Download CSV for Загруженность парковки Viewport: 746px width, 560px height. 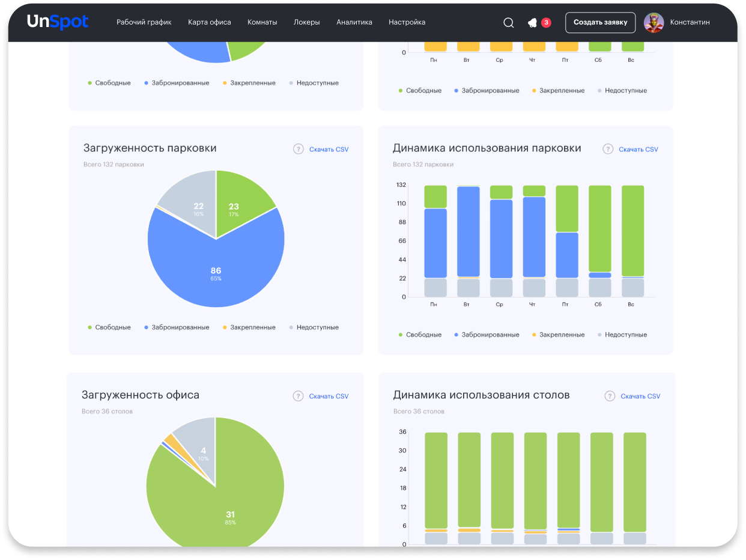point(329,150)
